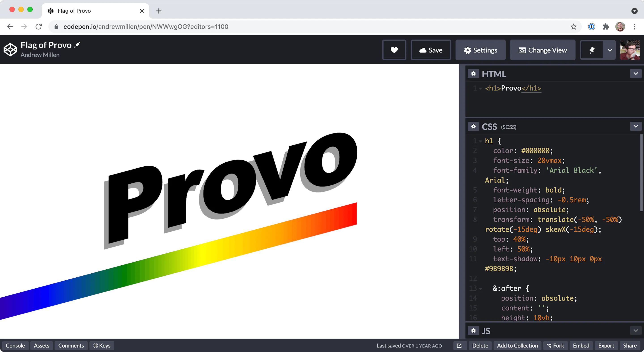Toggle the Console panel

(15, 346)
